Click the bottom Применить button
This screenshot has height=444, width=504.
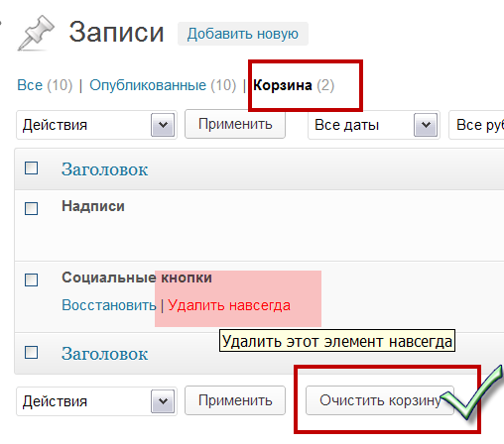tap(235, 400)
